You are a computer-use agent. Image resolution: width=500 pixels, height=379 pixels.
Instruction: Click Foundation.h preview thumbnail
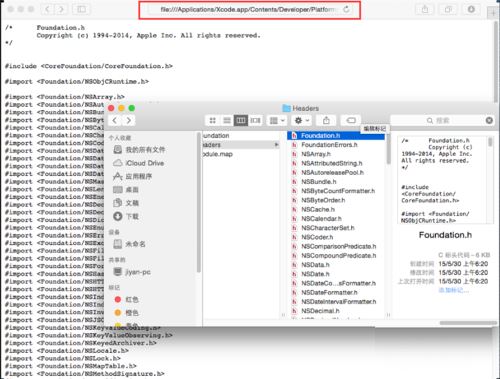tap(445, 180)
